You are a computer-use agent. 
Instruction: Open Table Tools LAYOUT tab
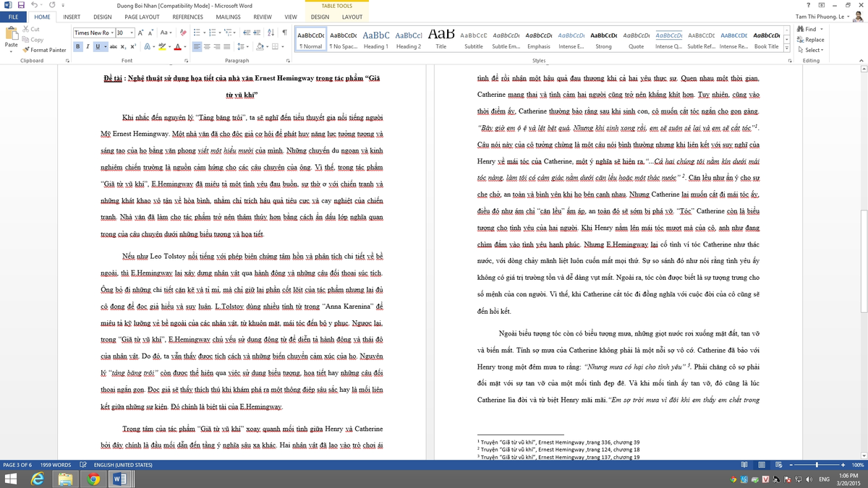coord(352,17)
